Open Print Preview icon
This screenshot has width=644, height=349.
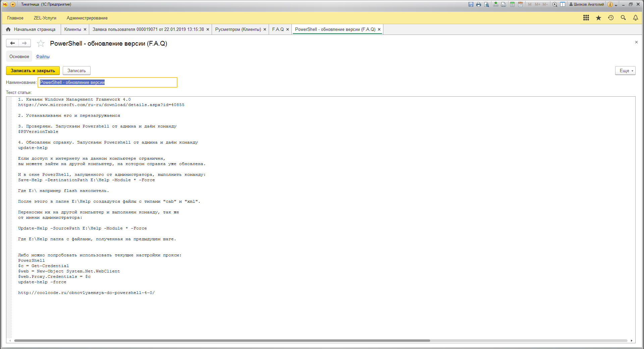(x=486, y=4)
